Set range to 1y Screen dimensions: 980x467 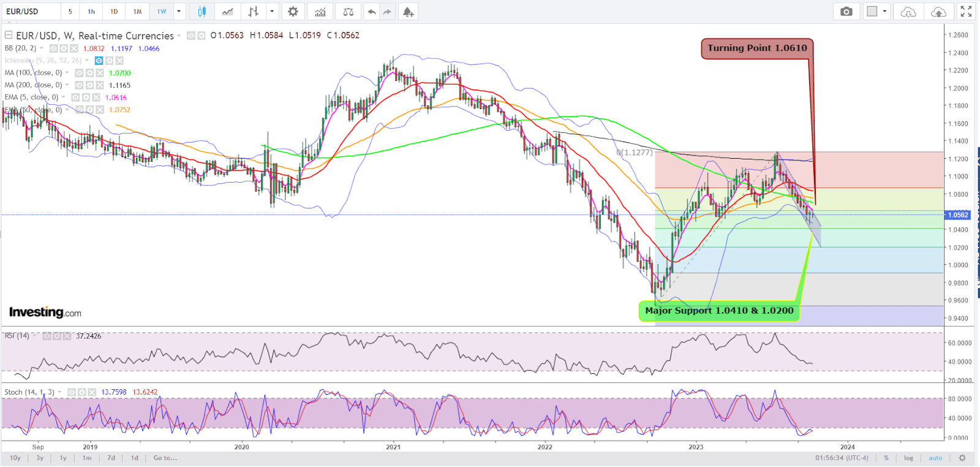(63, 458)
